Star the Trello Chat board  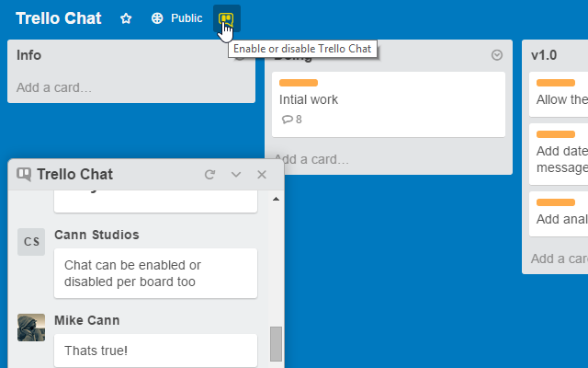click(127, 18)
